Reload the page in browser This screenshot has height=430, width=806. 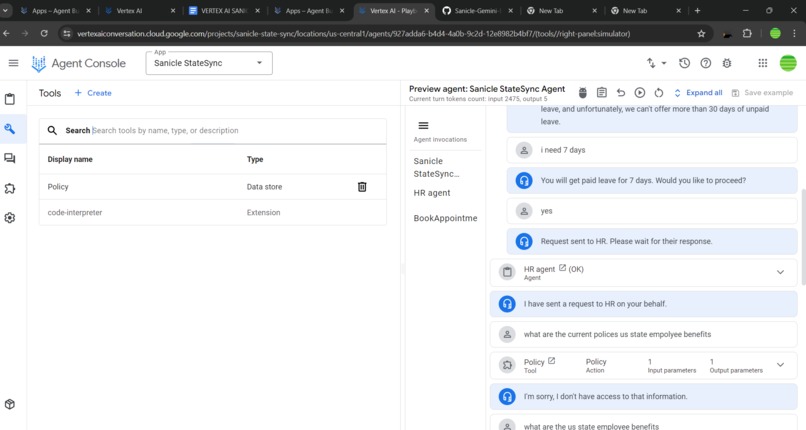(x=44, y=33)
